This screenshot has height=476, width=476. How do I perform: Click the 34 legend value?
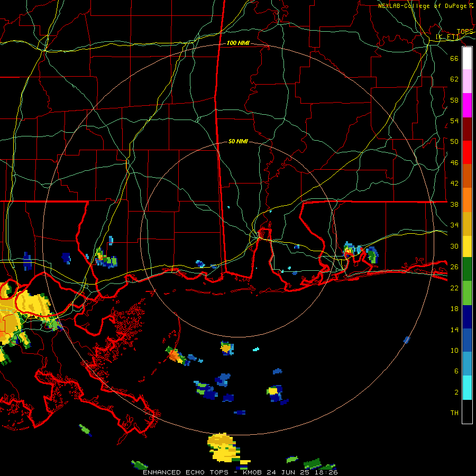click(x=454, y=225)
